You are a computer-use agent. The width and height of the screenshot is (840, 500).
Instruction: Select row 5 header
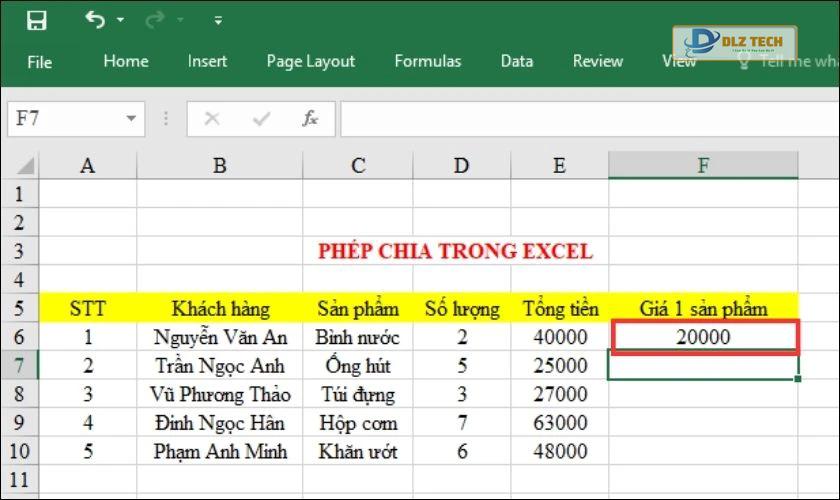19,308
